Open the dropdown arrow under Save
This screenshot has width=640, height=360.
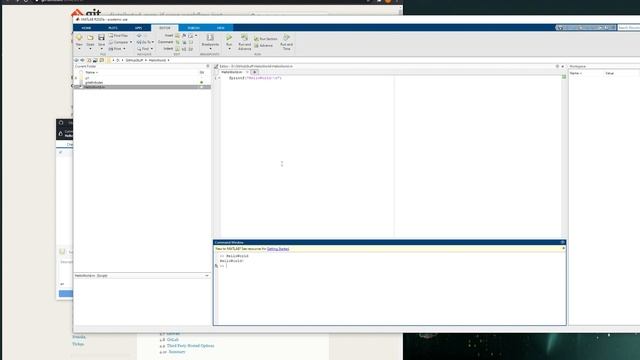(101, 49)
